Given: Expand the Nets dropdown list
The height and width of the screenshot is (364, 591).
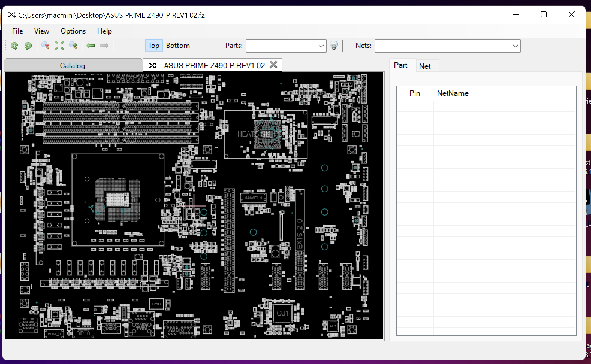Looking at the screenshot, I should coord(515,46).
